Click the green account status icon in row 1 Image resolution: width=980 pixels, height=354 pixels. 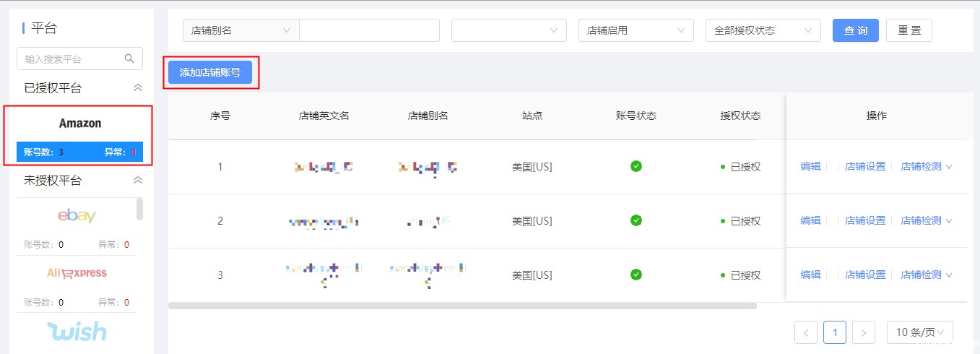(636, 166)
